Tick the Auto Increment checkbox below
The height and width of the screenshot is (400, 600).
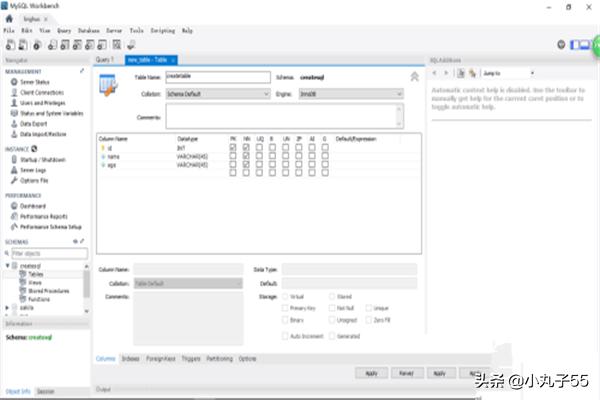285,336
